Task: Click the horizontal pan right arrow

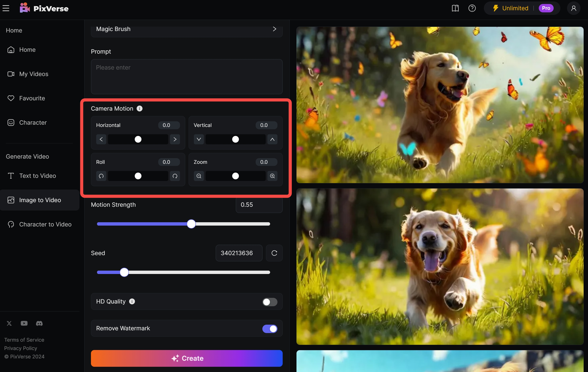Action: click(175, 139)
